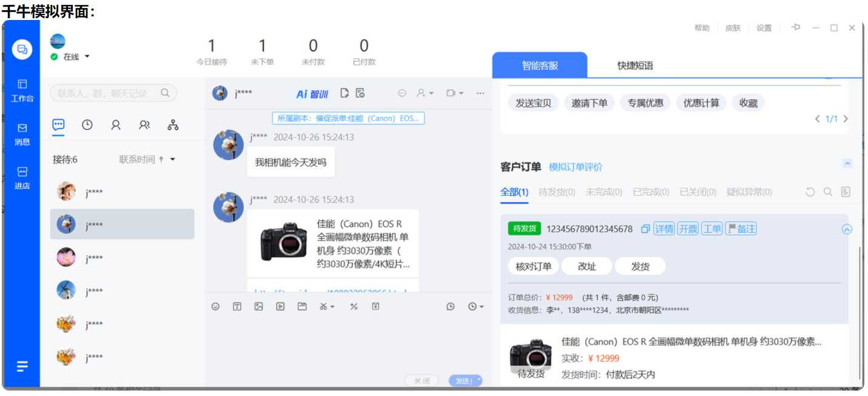
Task: Open the order 详情 details link
Action: point(664,229)
